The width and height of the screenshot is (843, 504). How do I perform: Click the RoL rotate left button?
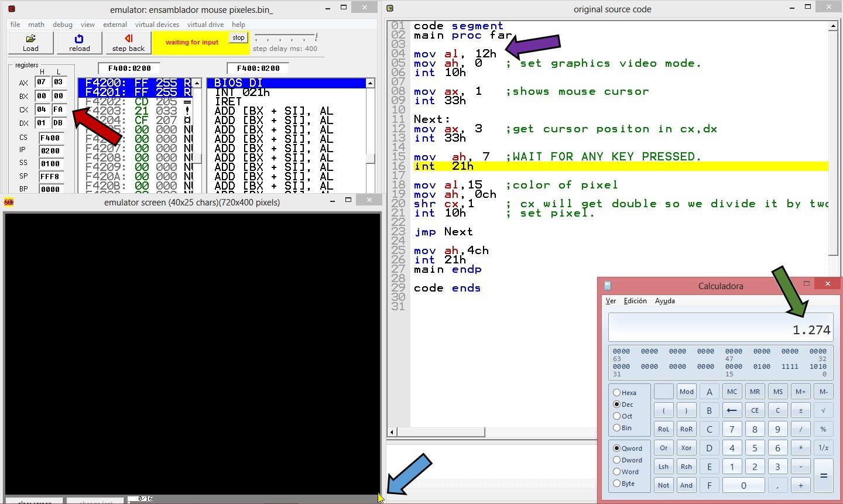click(x=663, y=429)
